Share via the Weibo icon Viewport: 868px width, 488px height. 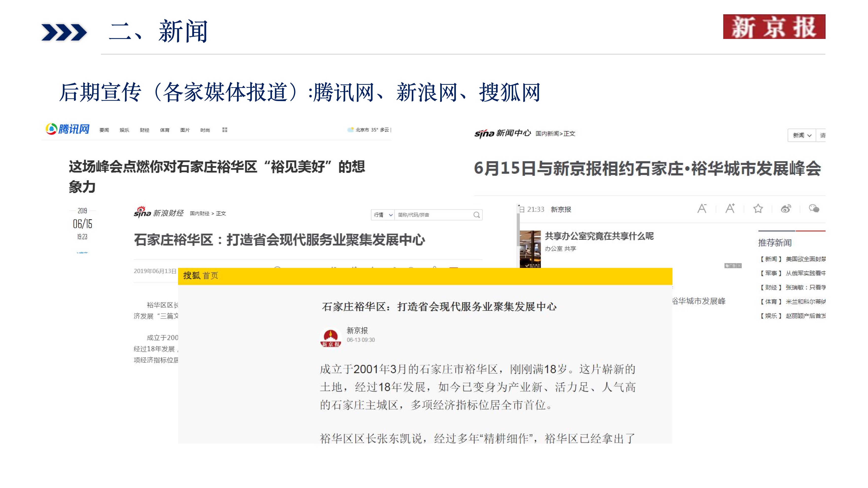coord(786,209)
